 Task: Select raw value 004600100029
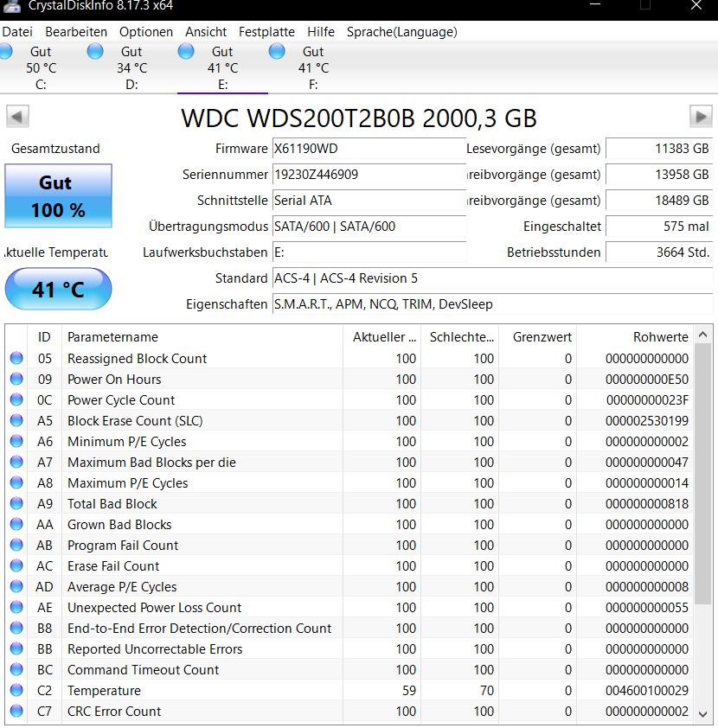click(x=647, y=691)
